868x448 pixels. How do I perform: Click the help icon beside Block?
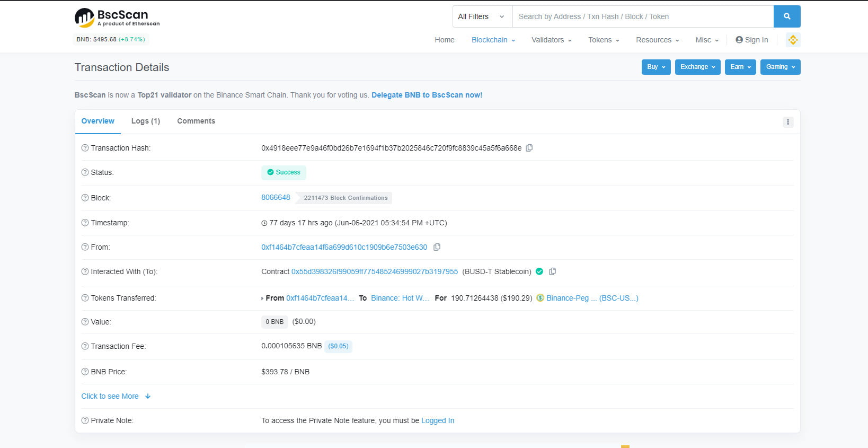point(85,198)
